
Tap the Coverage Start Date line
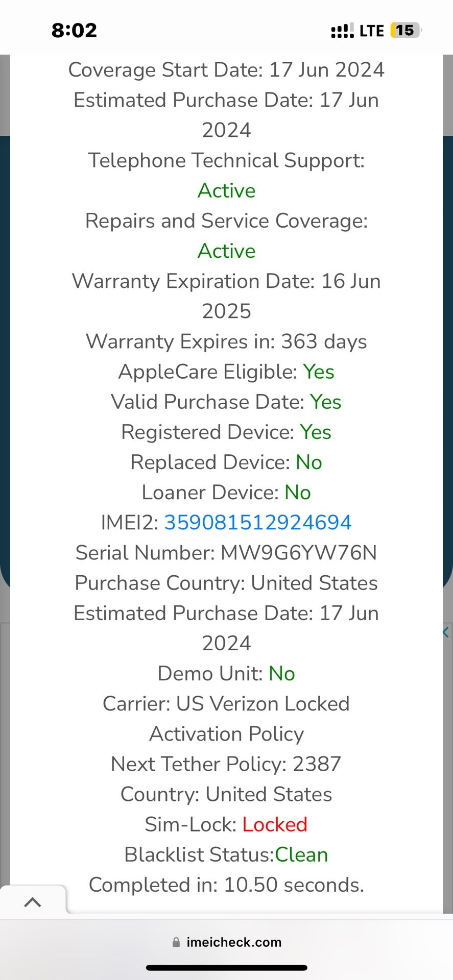point(226,70)
